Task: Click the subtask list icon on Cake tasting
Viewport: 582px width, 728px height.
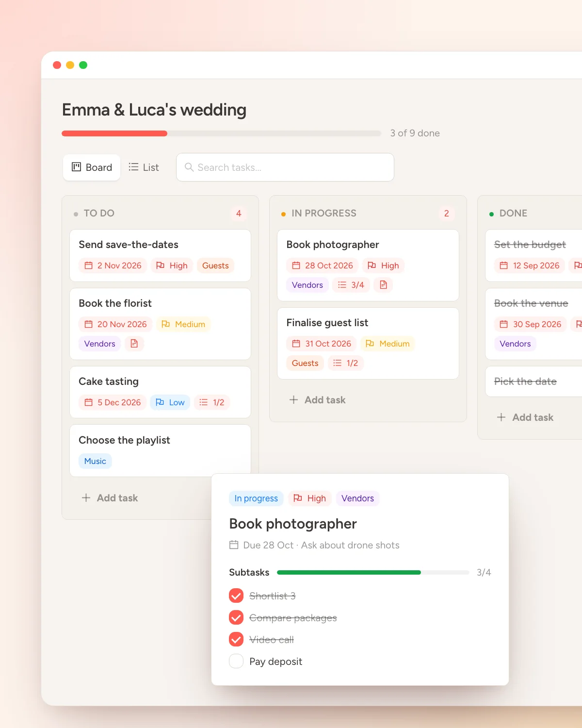Action: point(204,402)
